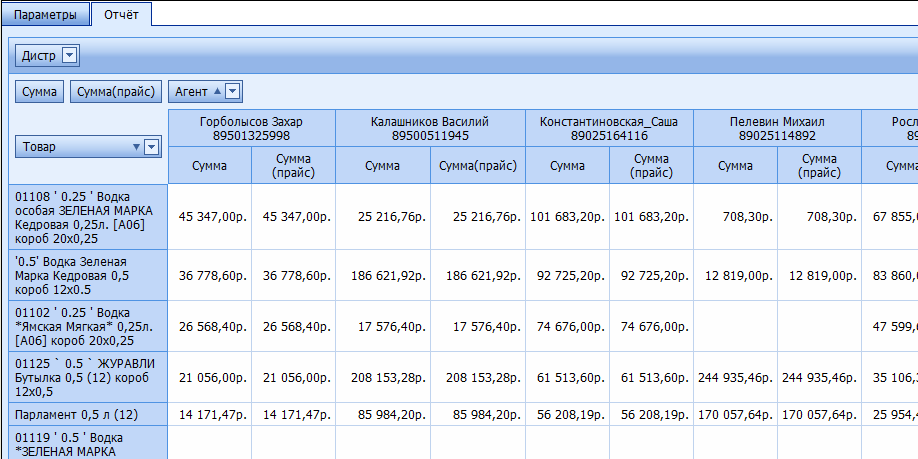Viewport: 918px width, 459px height.
Task: Click the Сумма data field button
Action: pyautogui.click(x=40, y=92)
